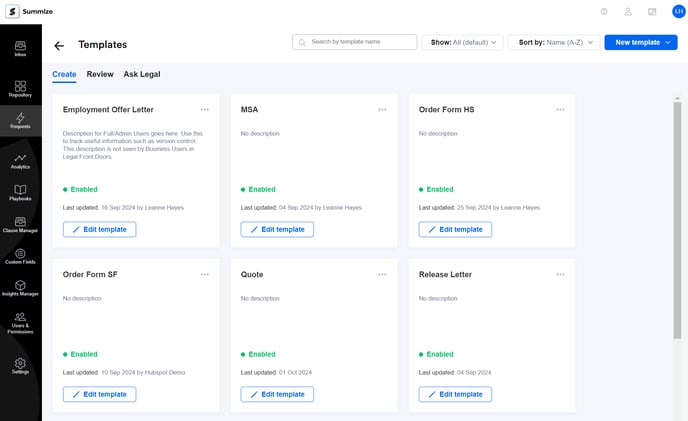Open the Sort by Name (A-Z) dropdown
The image size is (688, 421).
(x=553, y=43)
